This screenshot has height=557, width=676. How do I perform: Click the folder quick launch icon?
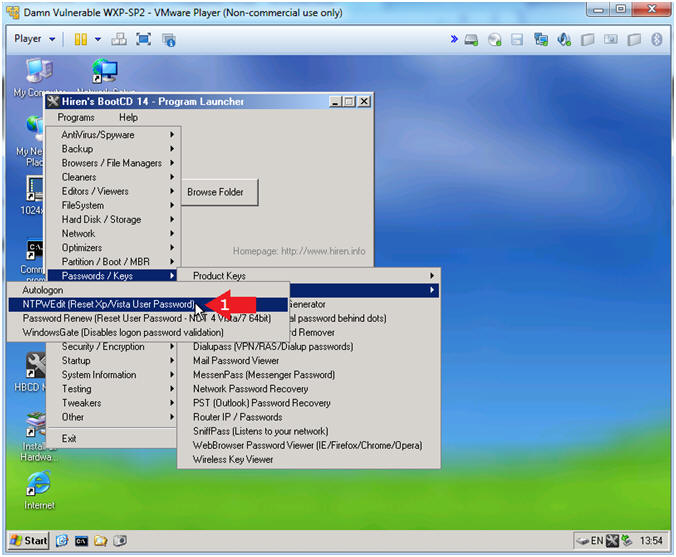click(x=100, y=541)
